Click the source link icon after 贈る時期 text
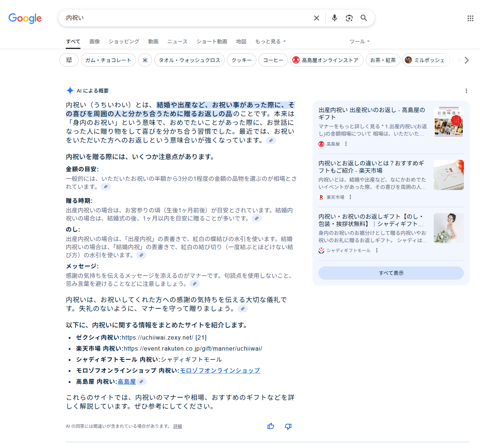 click(257, 218)
